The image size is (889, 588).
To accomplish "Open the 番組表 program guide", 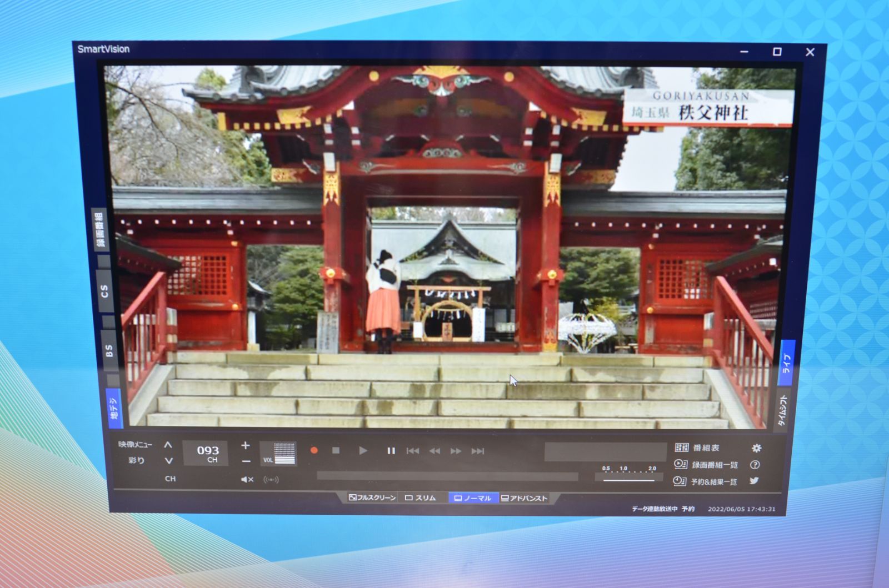I will click(698, 448).
